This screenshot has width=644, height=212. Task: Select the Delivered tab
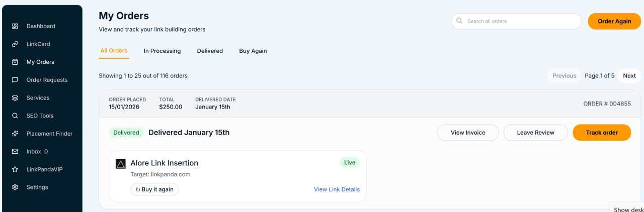point(210,51)
